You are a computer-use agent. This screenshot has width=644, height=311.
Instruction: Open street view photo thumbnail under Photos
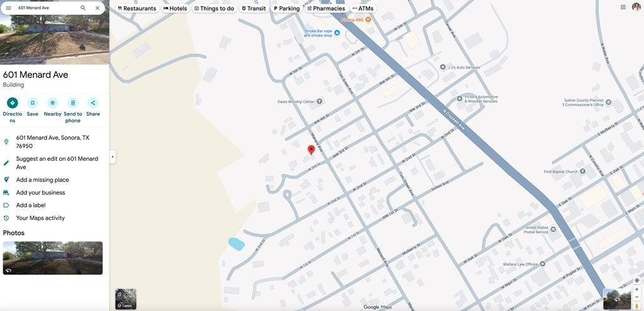click(x=53, y=258)
